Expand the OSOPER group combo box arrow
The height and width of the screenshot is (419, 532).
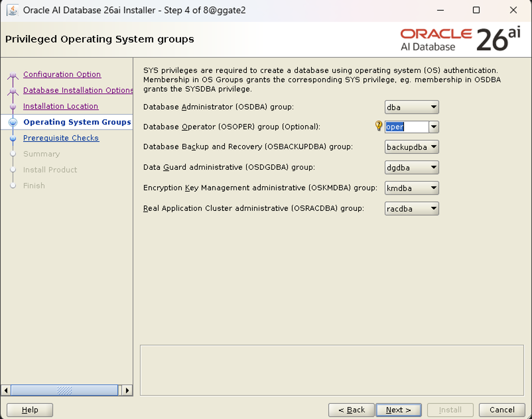434,127
